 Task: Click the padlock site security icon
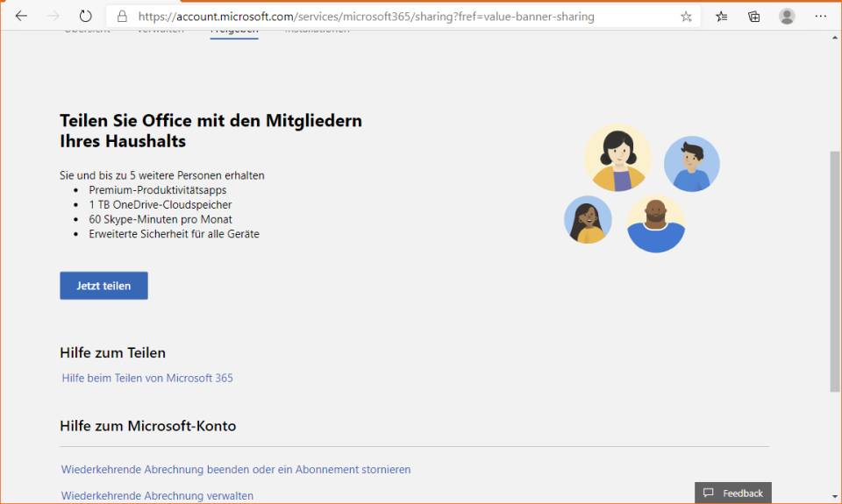pyautogui.click(x=123, y=17)
